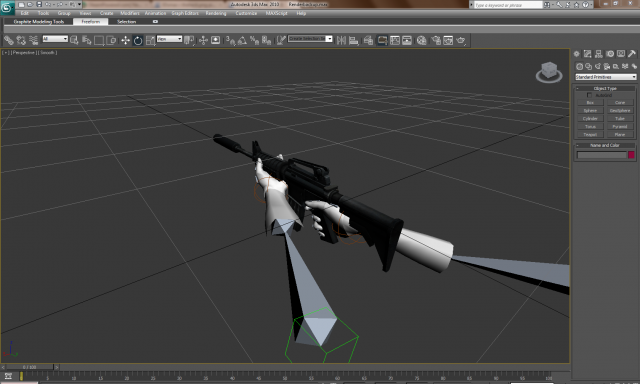Image resolution: width=640 pixels, height=384 pixels.
Task: Toggle the Angle Snap button
Action: point(242,40)
